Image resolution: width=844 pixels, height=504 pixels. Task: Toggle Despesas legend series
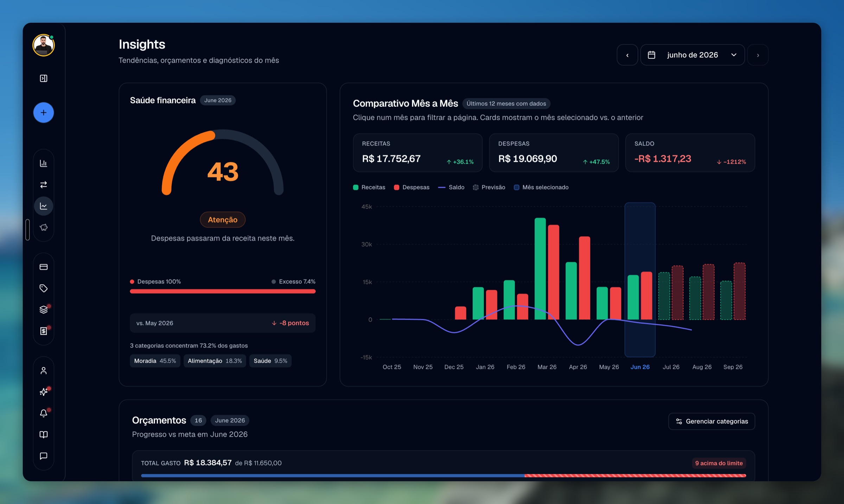[x=412, y=187]
